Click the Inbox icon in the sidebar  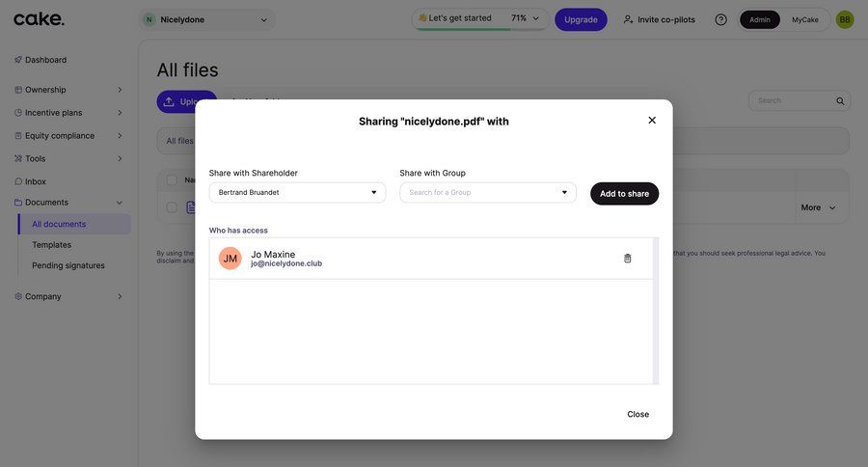(18, 181)
